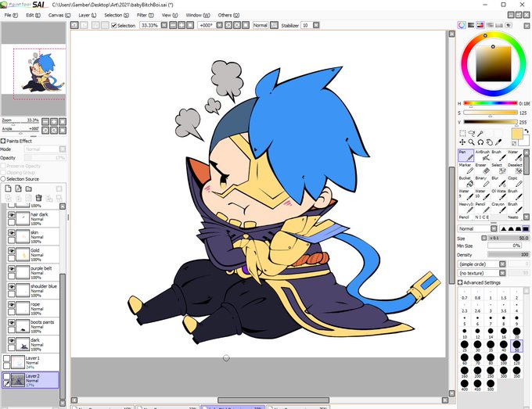
Task: Hide the rope layer
Action: click(11, 305)
